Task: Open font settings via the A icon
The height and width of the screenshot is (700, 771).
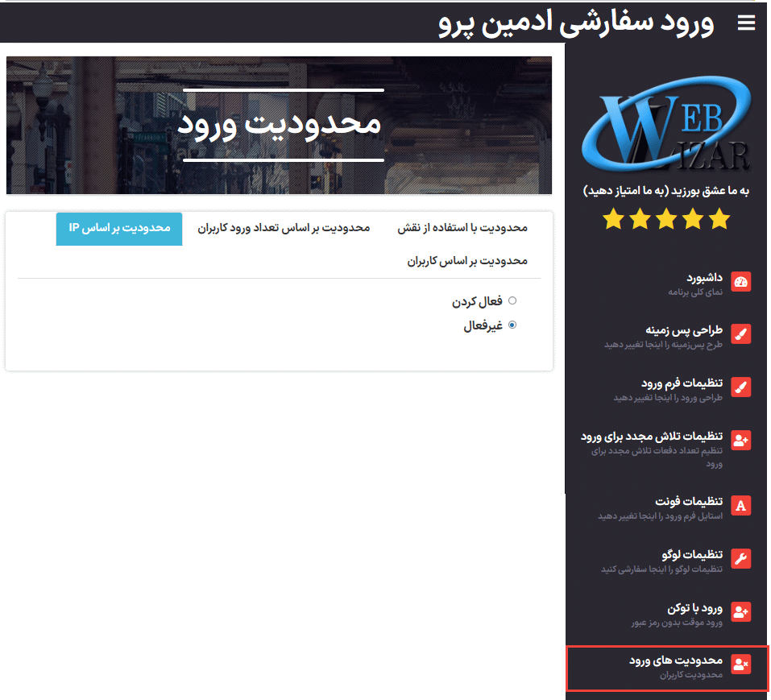Action: pyautogui.click(x=740, y=505)
